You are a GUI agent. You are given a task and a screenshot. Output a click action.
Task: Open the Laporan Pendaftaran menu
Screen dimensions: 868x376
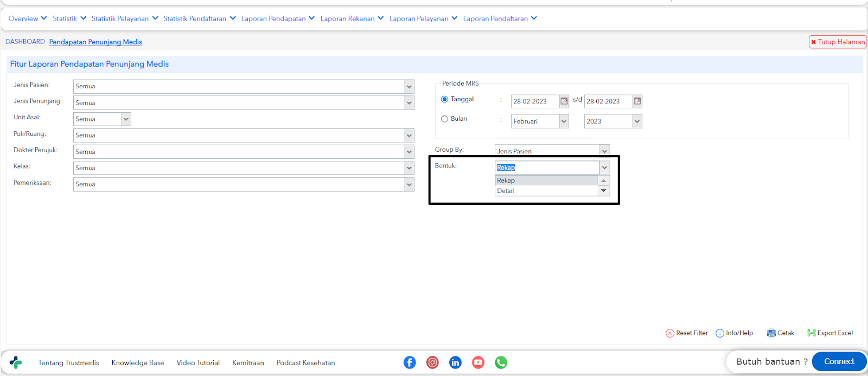[500, 18]
